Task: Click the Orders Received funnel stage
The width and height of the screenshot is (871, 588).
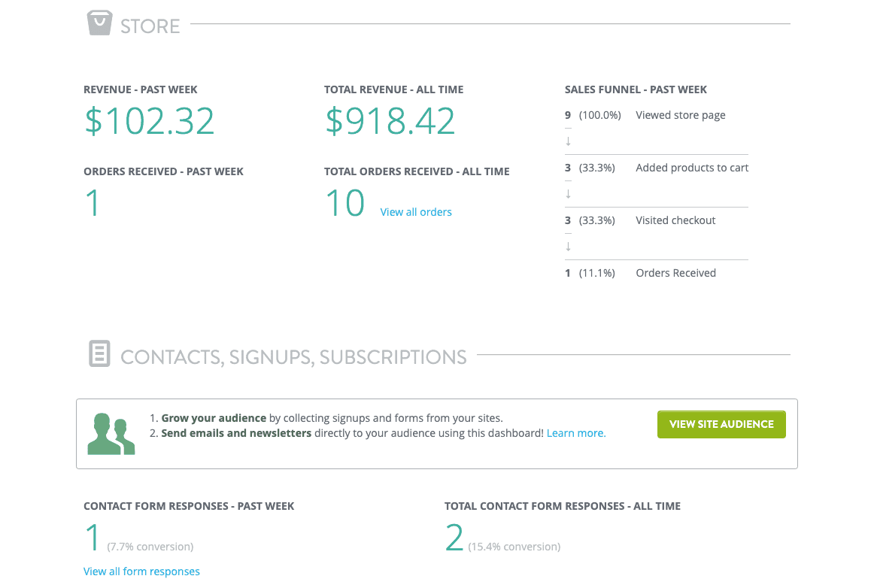Action: 675,272
